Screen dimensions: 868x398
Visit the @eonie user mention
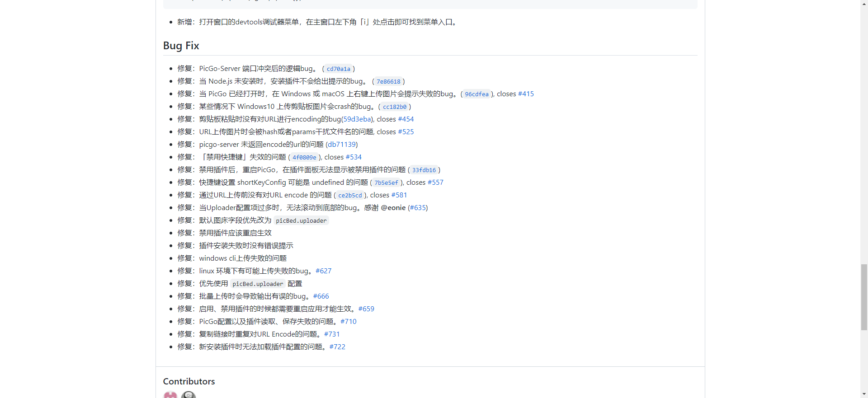pos(393,208)
